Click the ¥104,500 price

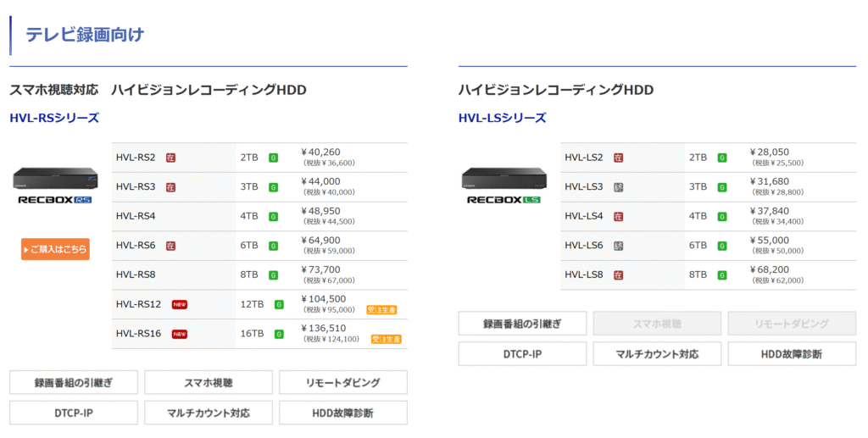click(323, 299)
